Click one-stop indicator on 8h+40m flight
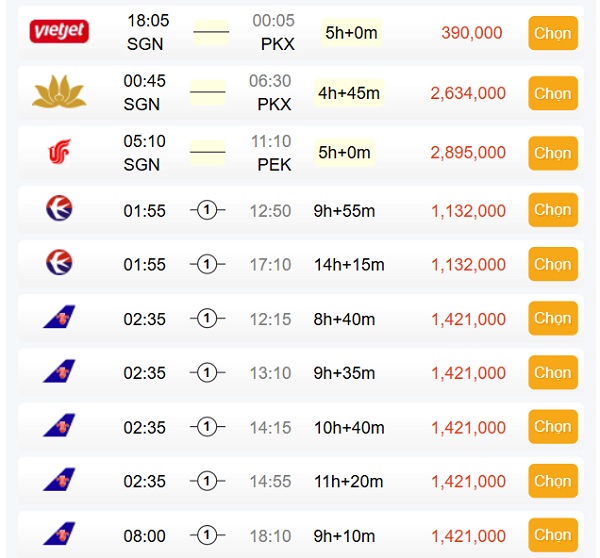 click(207, 318)
